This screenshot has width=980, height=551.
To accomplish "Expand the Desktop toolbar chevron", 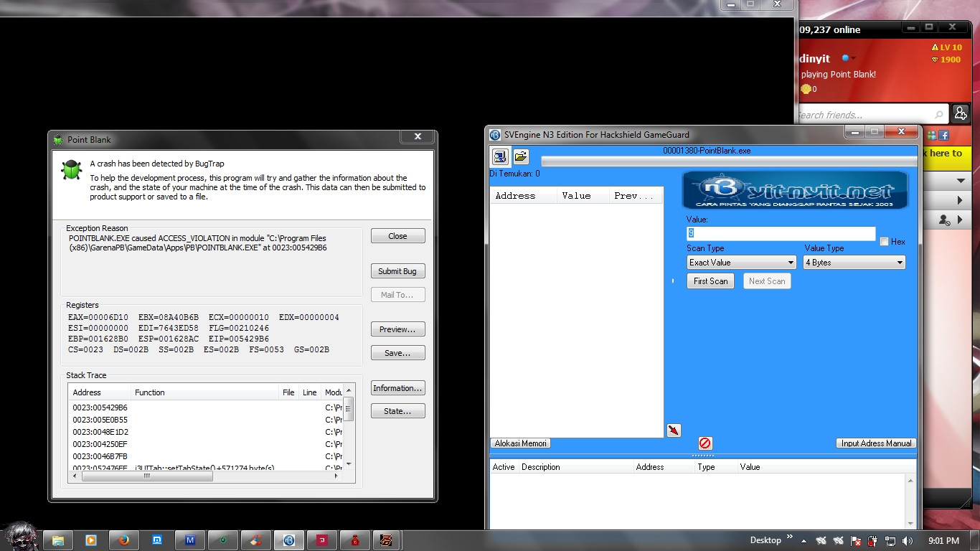I will pyautogui.click(x=789, y=537).
